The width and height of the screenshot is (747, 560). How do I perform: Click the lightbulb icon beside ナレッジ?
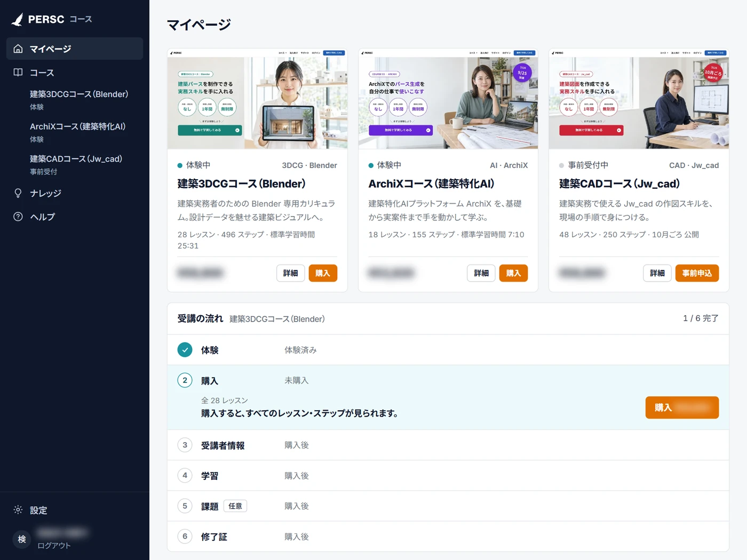click(x=18, y=193)
